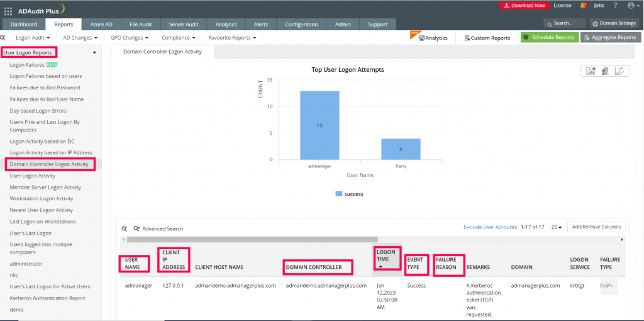Open the Alerts tab
This screenshot has height=321, width=644.
261,25
